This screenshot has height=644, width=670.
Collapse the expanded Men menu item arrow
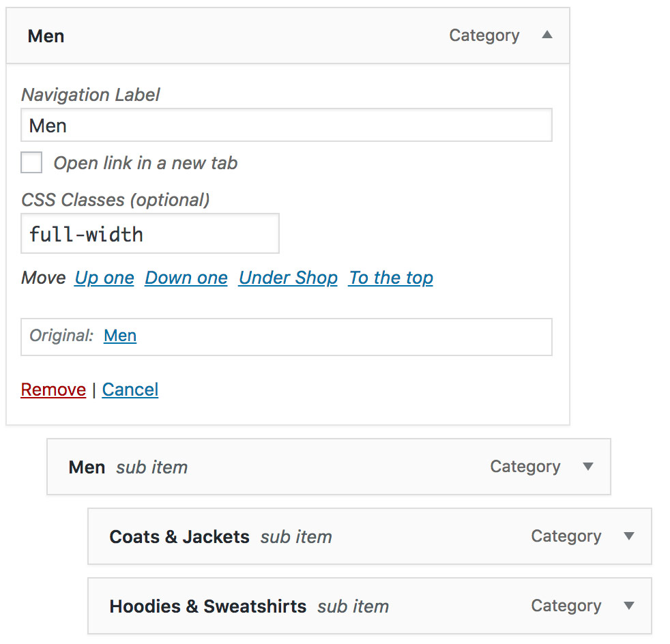(x=547, y=35)
